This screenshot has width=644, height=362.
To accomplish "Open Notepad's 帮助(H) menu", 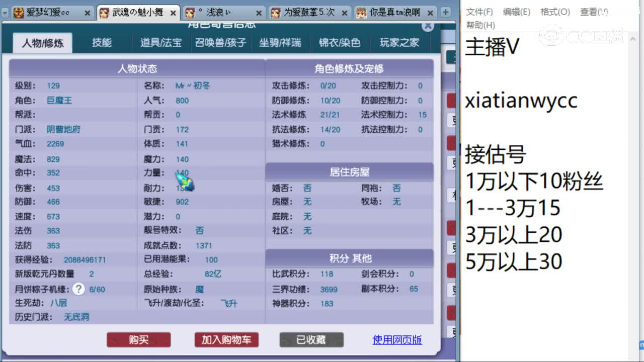I will [480, 25].
